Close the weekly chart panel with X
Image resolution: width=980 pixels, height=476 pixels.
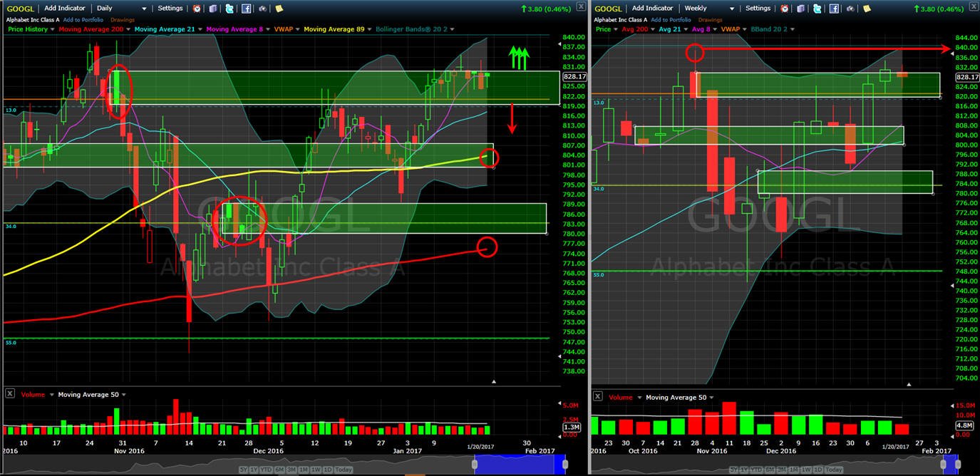click(x=974, y=6)
